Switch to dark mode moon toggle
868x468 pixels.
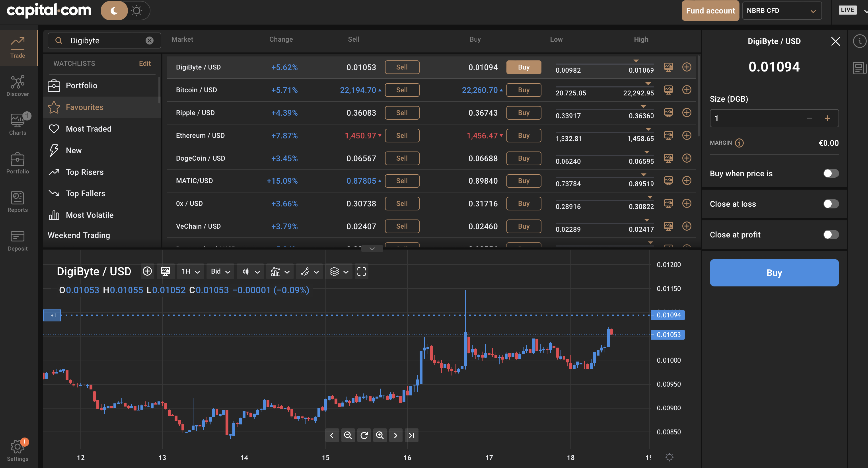click(x=114, y=11)
